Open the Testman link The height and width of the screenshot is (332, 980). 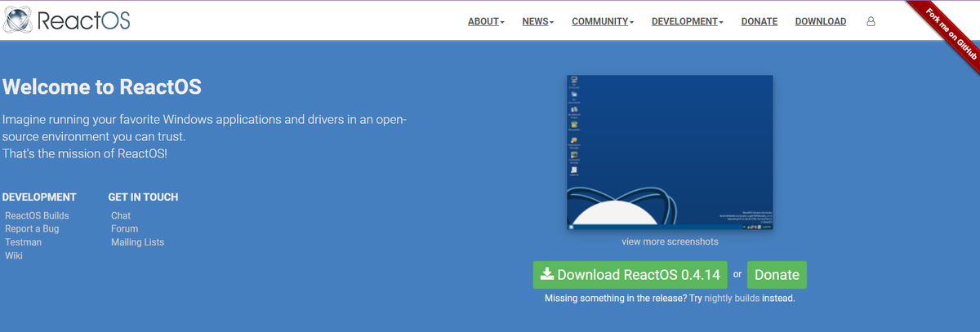(x=23, y=242)
